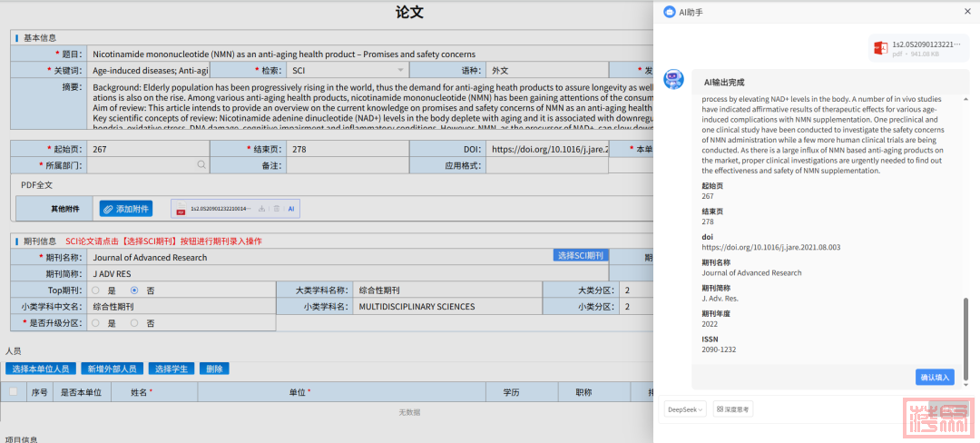Open the uploaded PDF file in the chat
Screen dimensions: 980x443
[x=915, y=48]
